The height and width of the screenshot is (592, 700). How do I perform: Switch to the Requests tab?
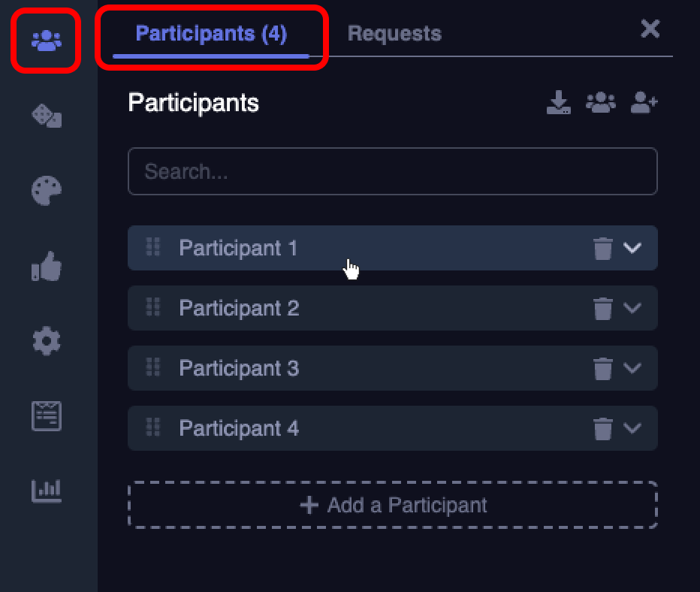pyautogui.click(x=394, y=34)
